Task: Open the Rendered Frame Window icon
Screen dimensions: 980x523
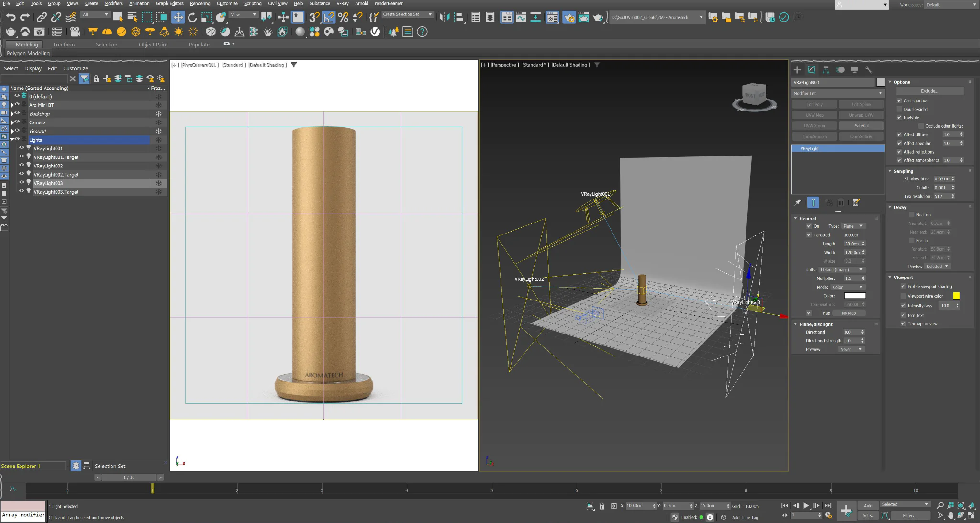Action: [x=583, y=18]
